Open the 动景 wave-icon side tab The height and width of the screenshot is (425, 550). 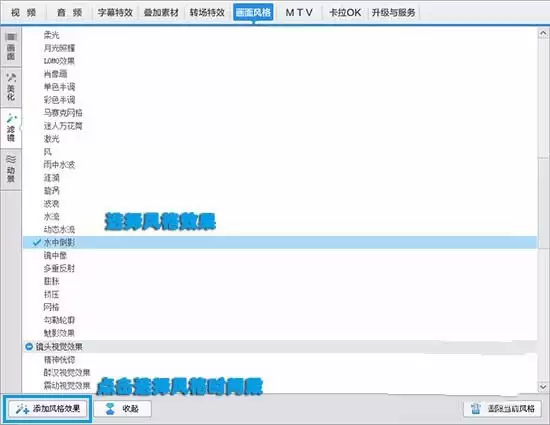point(11,160)
